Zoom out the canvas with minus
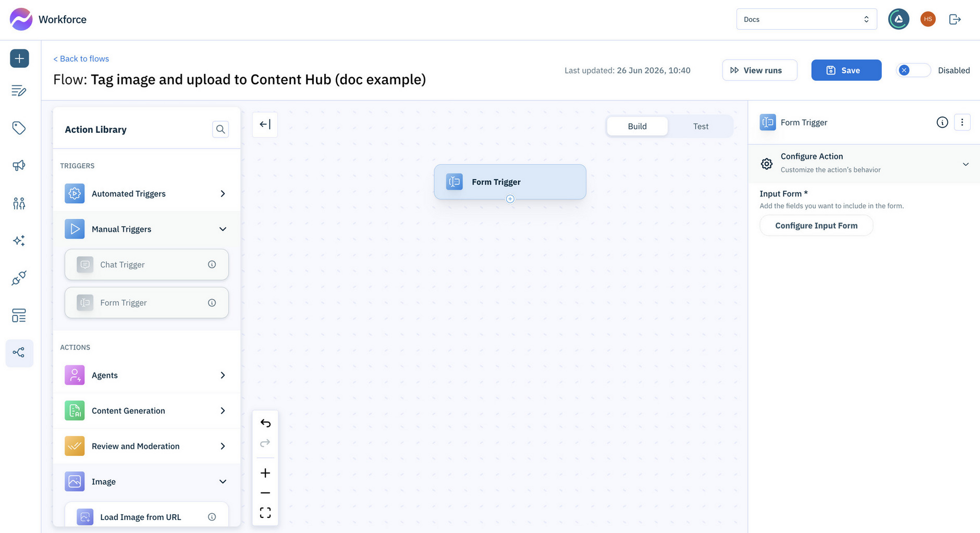This screenshot has width=980, height=533. click(x=265, y=493)
